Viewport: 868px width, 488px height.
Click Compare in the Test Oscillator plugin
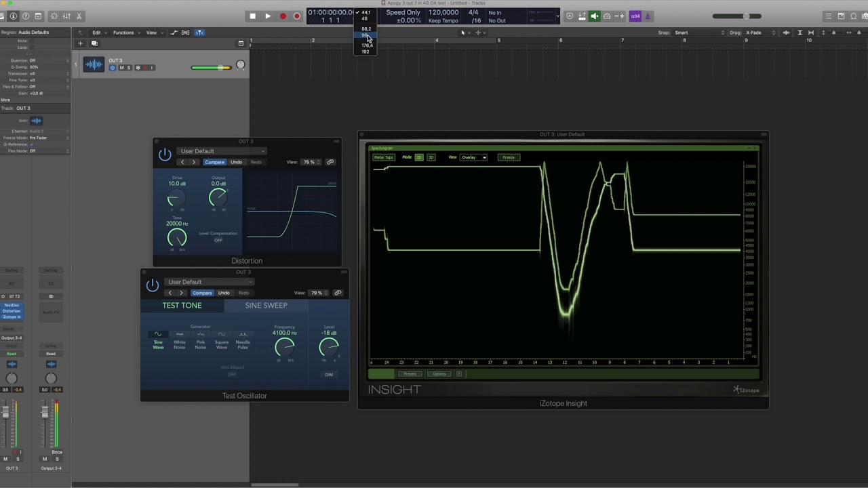click(202, 293)
